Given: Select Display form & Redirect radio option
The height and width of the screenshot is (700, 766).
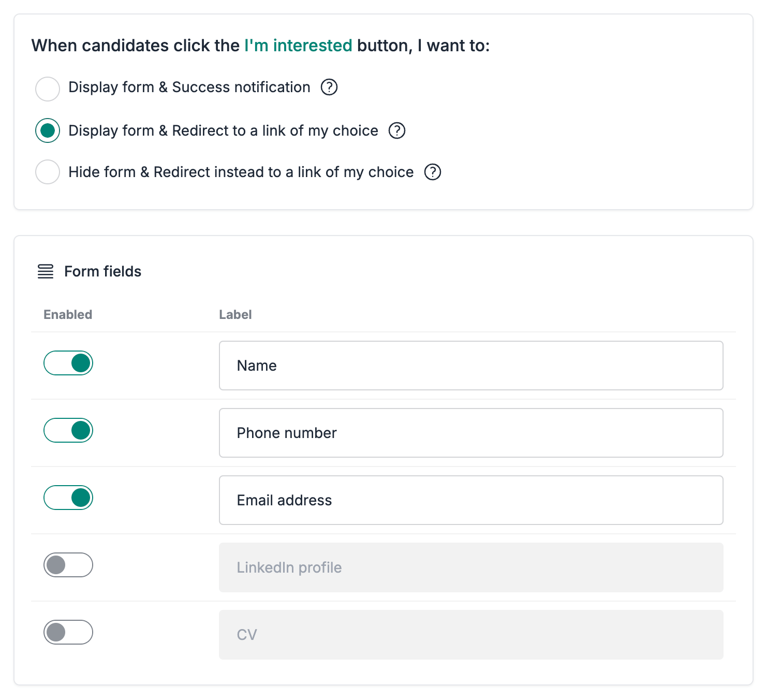Looking at the screenshot, I should pos(48,130).
